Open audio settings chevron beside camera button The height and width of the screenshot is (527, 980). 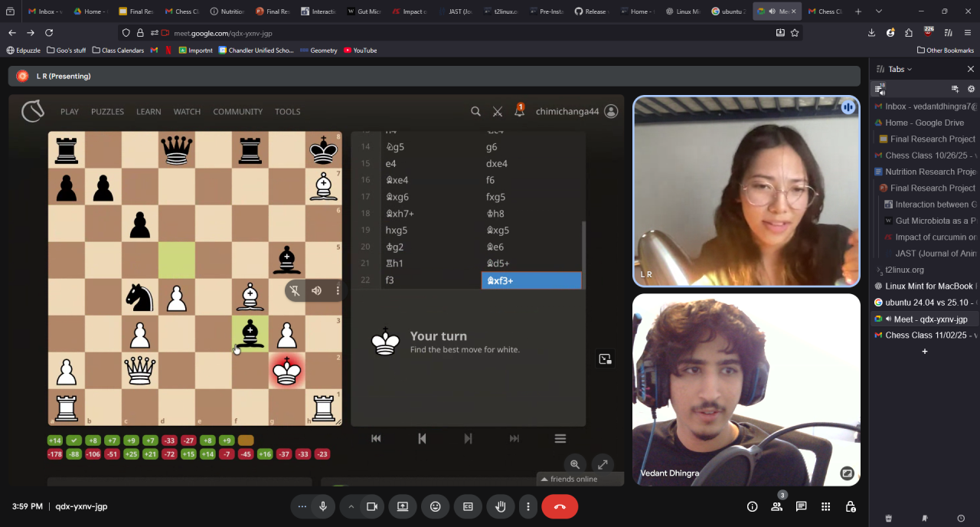[x=351, y=506]
